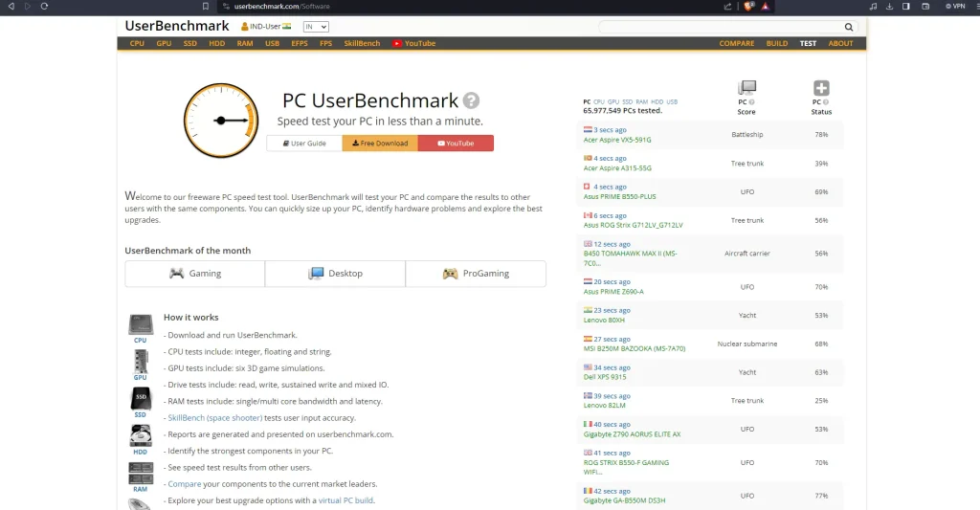This screenshot has width=980, height=510.
Task: Open the Asus PRIME B550-PLUS result
Action: (619, 197)
